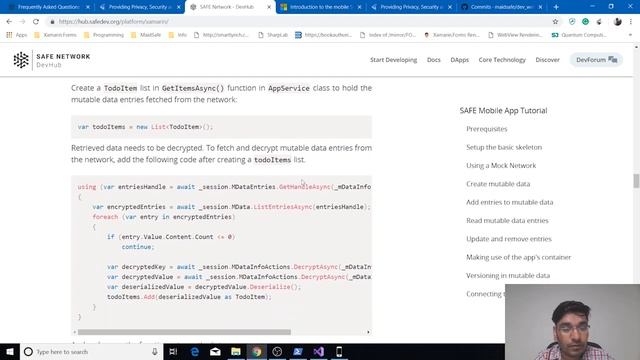Switch to Chrome in the taskbar
Image resolution: width=640 pixels, height=360 pixels.
point(257,351)
